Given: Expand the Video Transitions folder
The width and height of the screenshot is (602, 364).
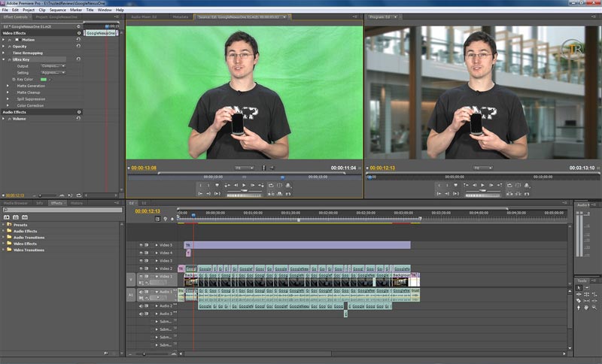Looking at the screenshot, I should pos(4,250).
